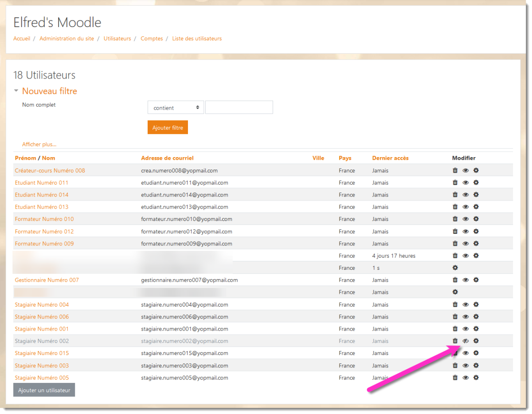
Task: Open gear icon for Stagiaire Numéro 005
Action: pos(476,378)
